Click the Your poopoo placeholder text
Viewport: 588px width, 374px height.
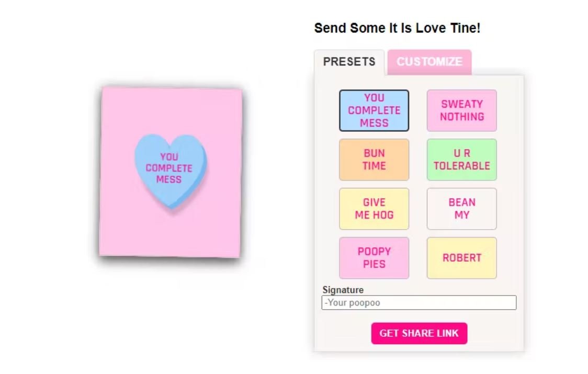coord(352,303)
